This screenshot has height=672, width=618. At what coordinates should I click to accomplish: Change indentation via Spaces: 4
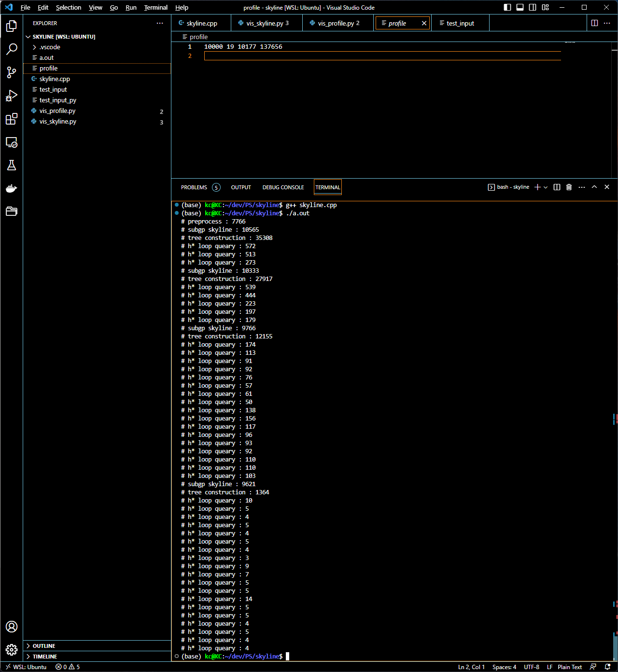504,667
